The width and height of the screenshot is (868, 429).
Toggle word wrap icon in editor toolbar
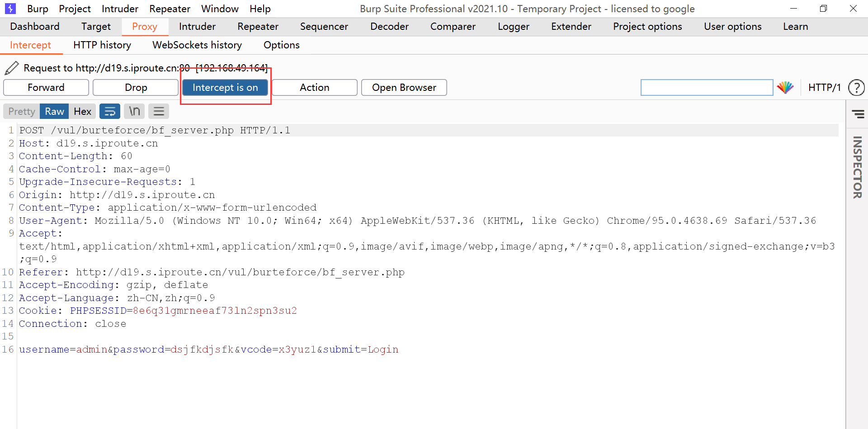[110, 111]
